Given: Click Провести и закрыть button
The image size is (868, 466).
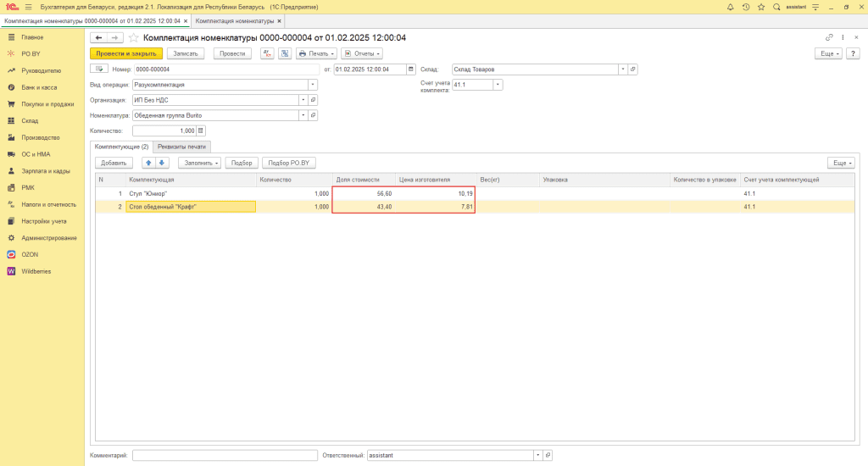Looking at the screenshot, I should click(126, 53).
